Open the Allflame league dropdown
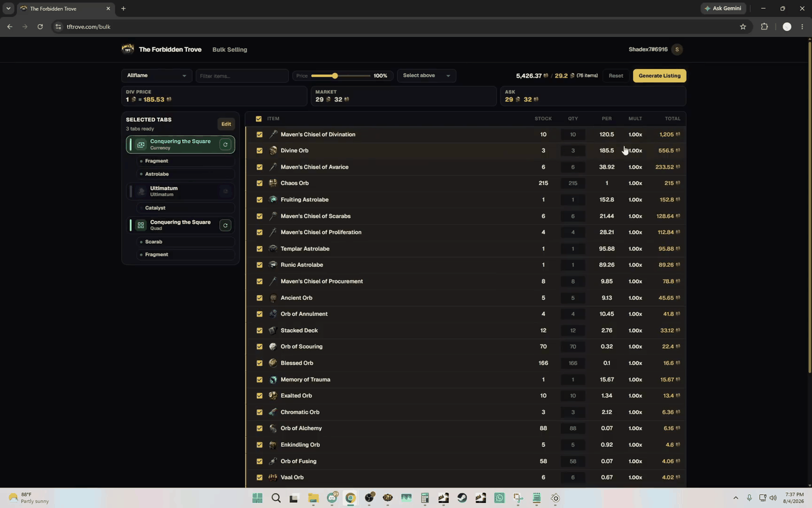The image size is (812, 508). tap(157, 76)
